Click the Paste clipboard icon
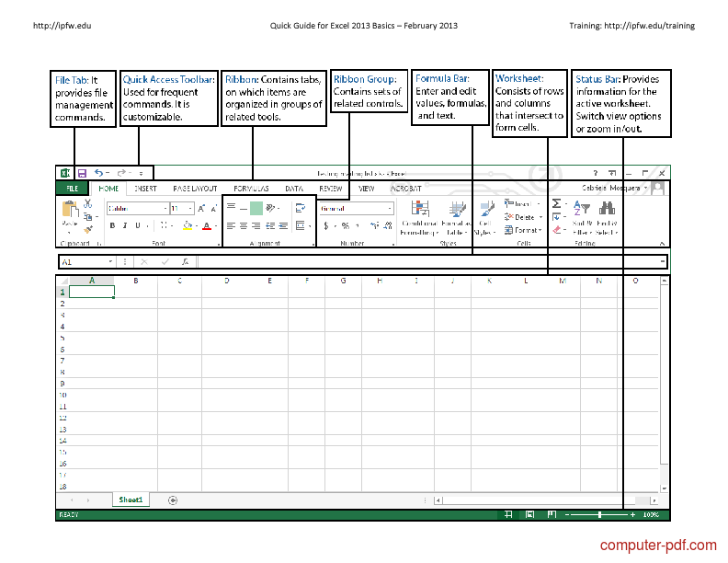 [70, 209]
